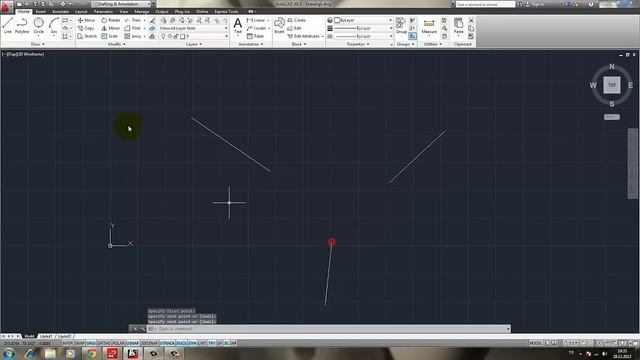This screenshot has height=360, width=640.
Task: Toggle SNAP mode in status bar
Action: coord(80,343)
